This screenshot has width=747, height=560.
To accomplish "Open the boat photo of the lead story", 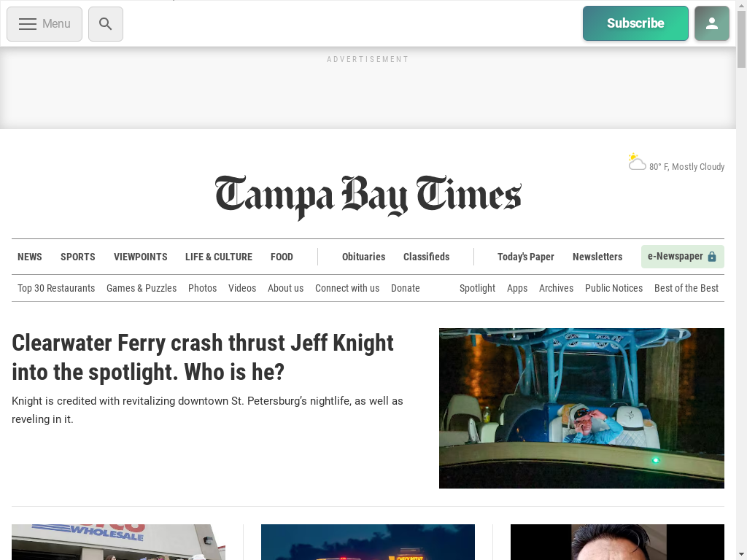I will 581,408.
